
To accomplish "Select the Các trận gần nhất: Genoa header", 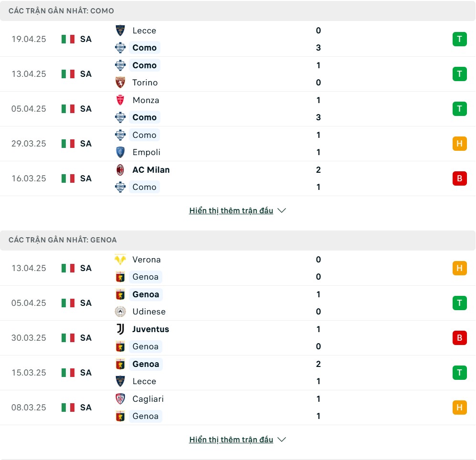I will click(x=238, y=240).
